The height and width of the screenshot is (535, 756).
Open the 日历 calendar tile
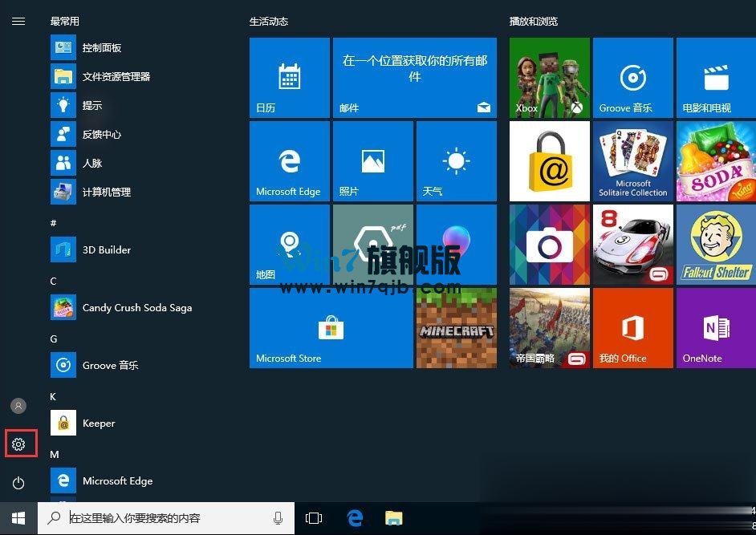coord(289,78)
